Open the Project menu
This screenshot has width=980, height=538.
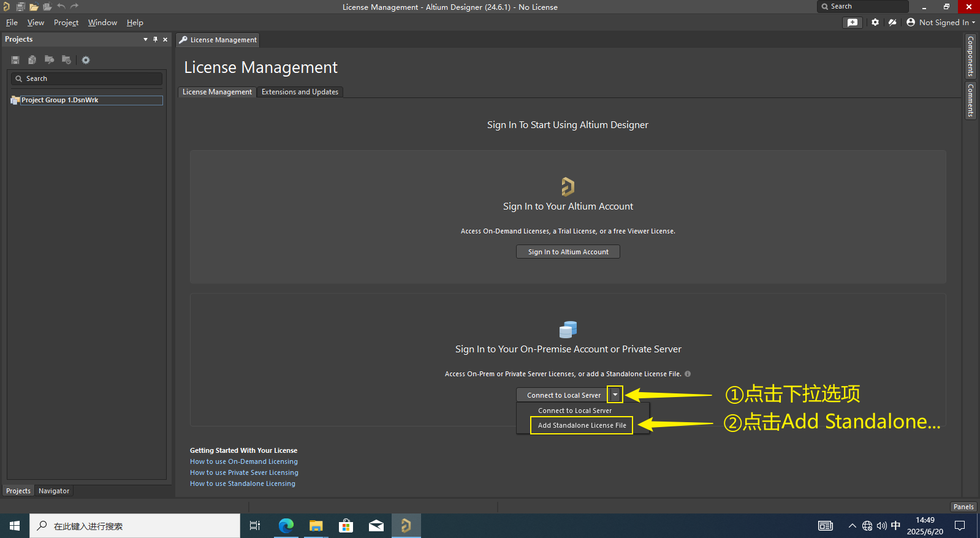[x=66, y=23]
